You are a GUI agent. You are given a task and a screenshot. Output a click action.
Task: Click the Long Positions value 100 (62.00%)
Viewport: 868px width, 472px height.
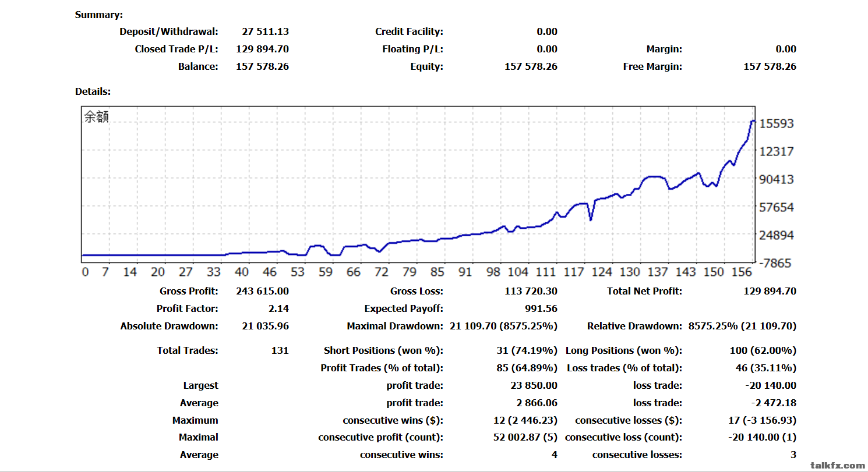click(x=763, y=350)
